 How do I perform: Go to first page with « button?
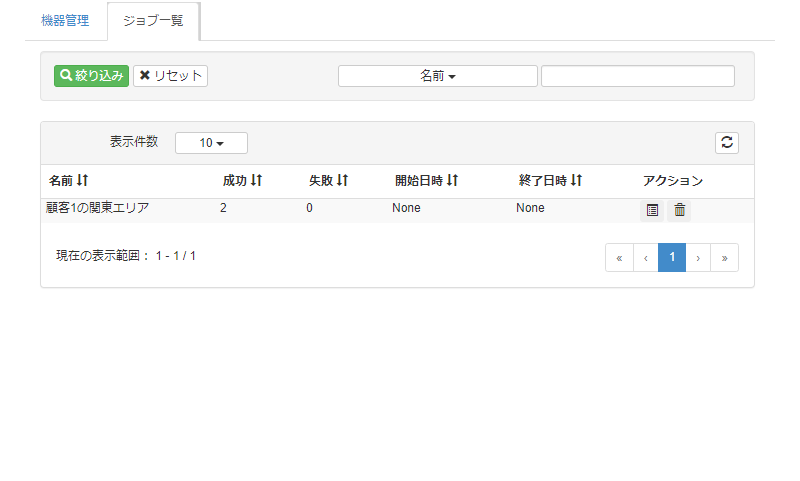(x=619, y=258)
